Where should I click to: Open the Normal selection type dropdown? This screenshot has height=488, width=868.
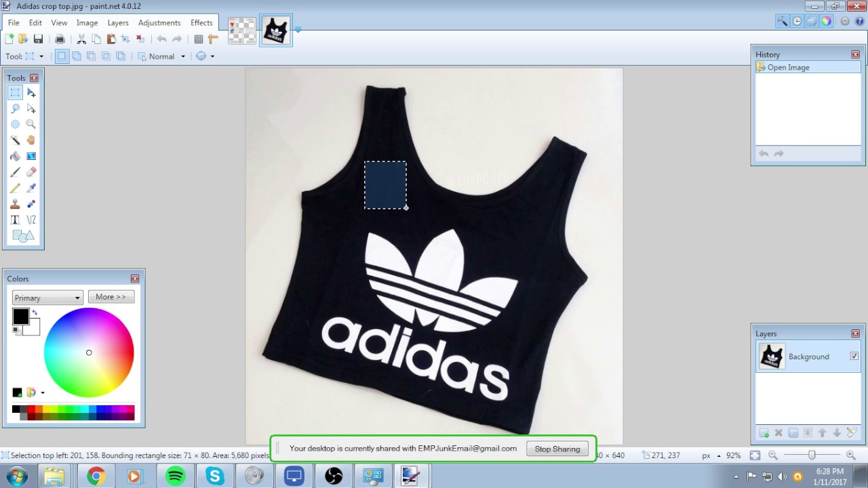[162, 56]
